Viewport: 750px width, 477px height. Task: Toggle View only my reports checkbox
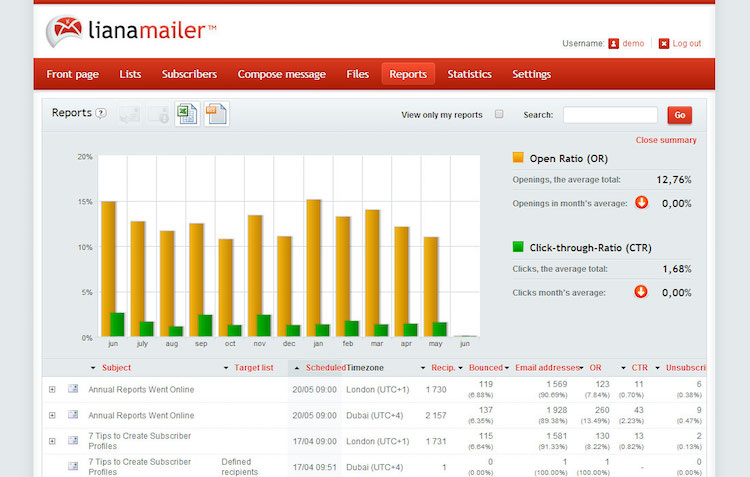point(499,115)
